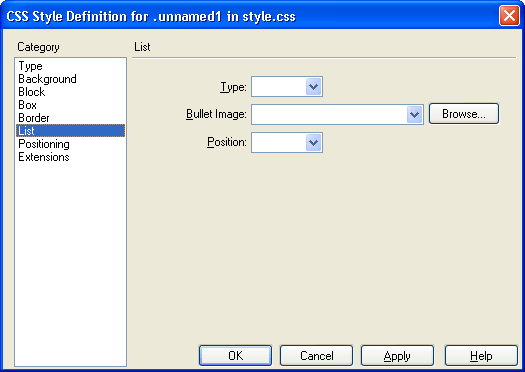Select the Type category
Screen dimensions: 525x372
[x=30, y=66]
